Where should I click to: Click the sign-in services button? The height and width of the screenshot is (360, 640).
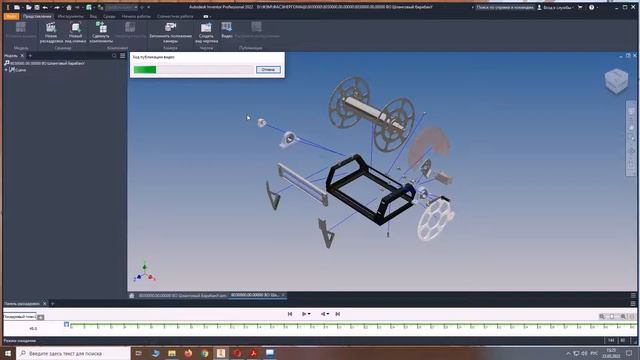(x=555, y=7)
